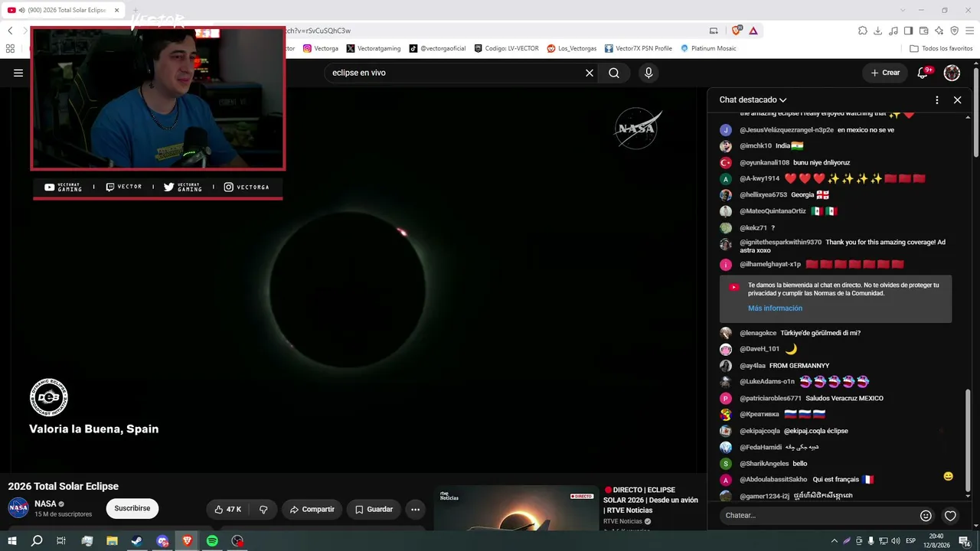Open File Explorer from the taskbar

[112, 541]
